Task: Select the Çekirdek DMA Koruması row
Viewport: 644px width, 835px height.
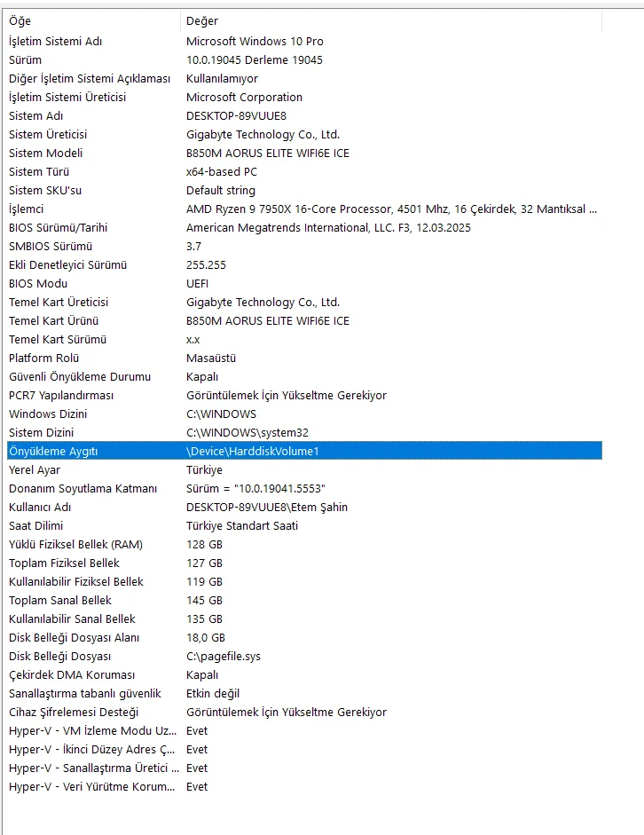Action: coord(304,674)
